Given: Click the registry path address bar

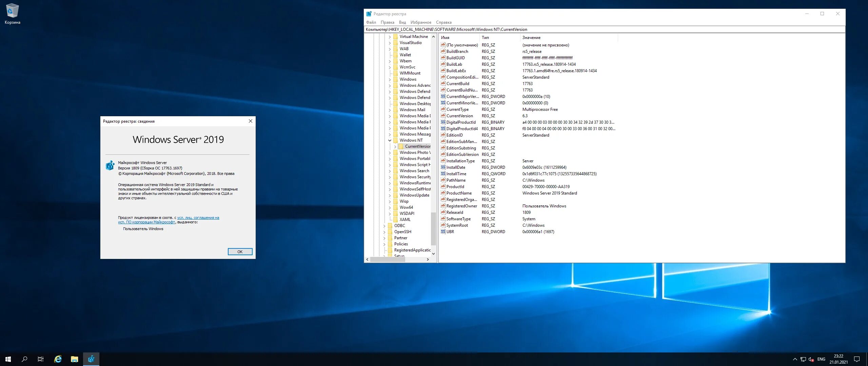Looking at the screenshot, I should (x=605, y=29).
